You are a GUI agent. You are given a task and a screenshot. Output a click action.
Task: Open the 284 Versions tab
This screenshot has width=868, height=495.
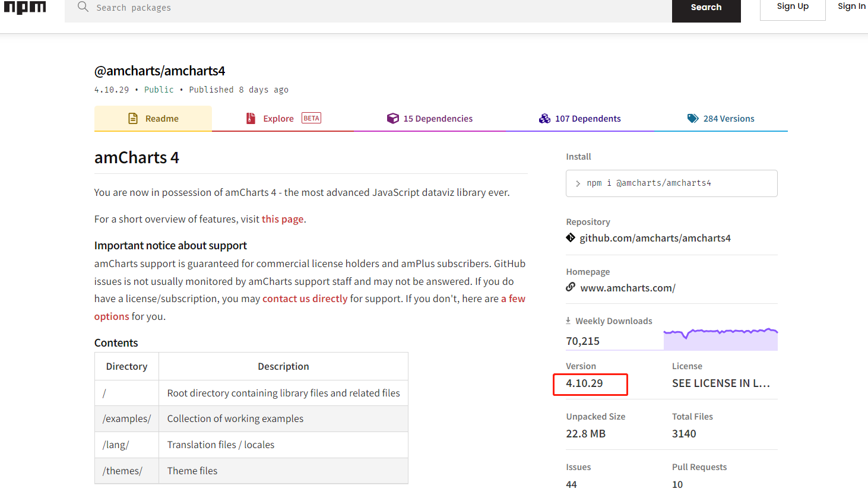(728, 118)
